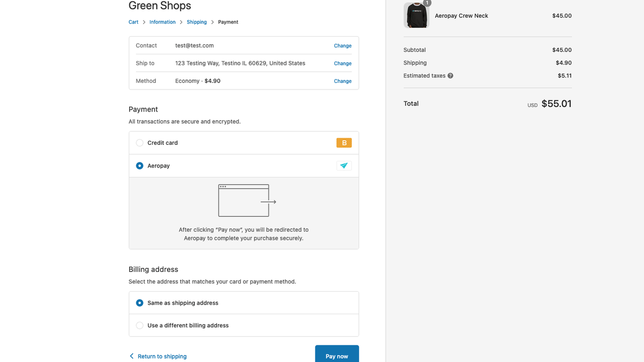Click the orange credit card brand icon
This screenshot has height=362, width=644.
click(344, 143)
